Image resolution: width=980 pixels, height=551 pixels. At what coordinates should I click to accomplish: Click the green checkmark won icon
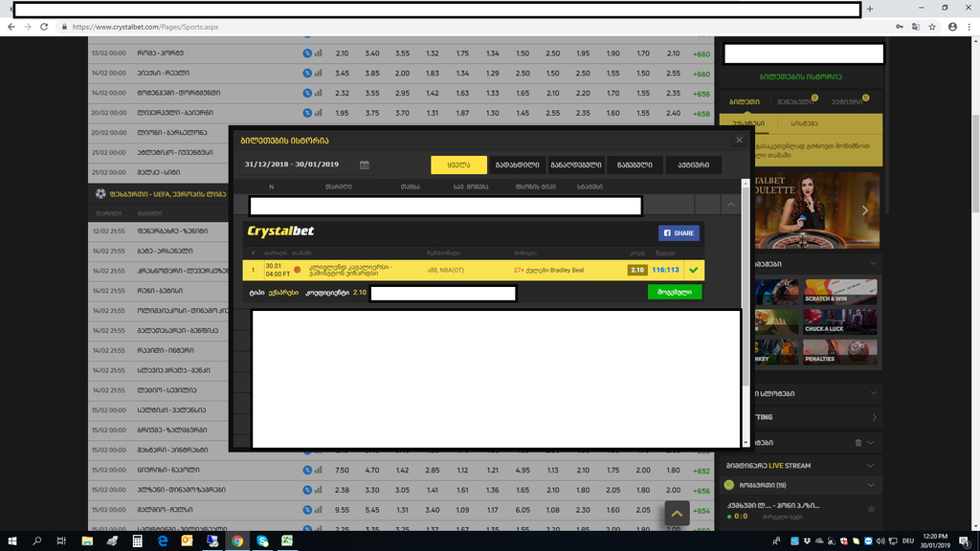tap(694, 270)
